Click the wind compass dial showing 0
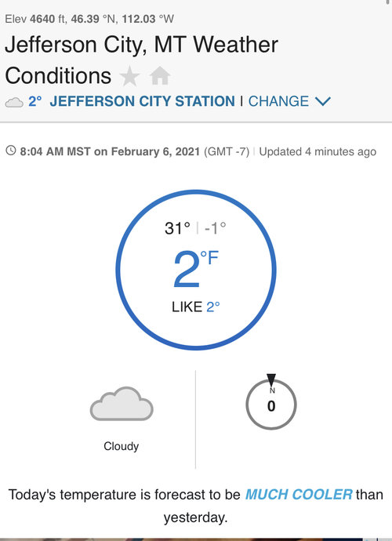 point(271,405)
